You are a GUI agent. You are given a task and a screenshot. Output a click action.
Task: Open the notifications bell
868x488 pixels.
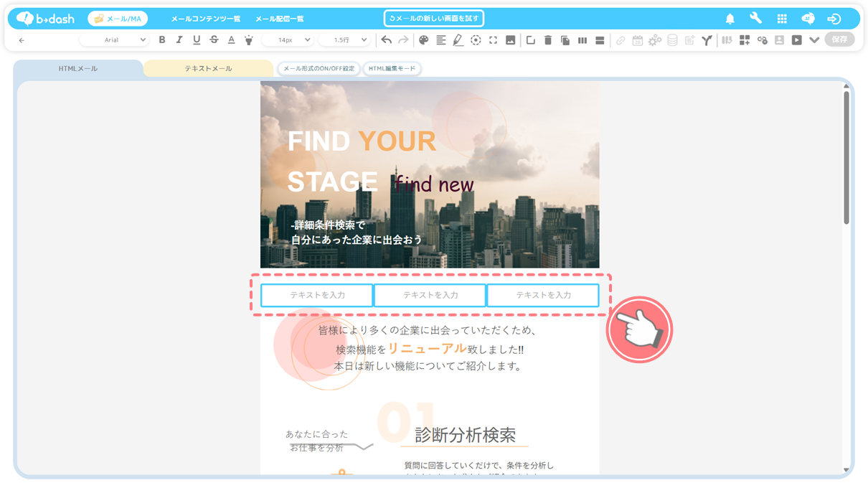point(730,19)
